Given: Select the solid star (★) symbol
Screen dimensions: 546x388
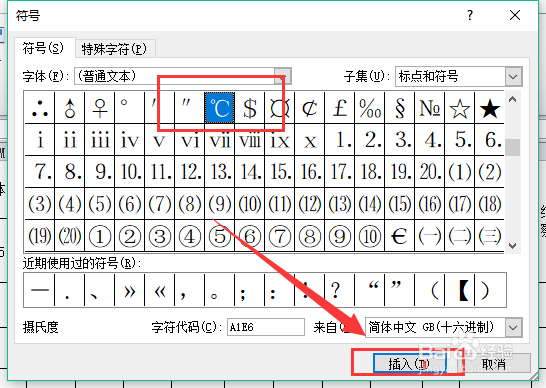Looking at the screenshot, I should click(x=489, y=108).
